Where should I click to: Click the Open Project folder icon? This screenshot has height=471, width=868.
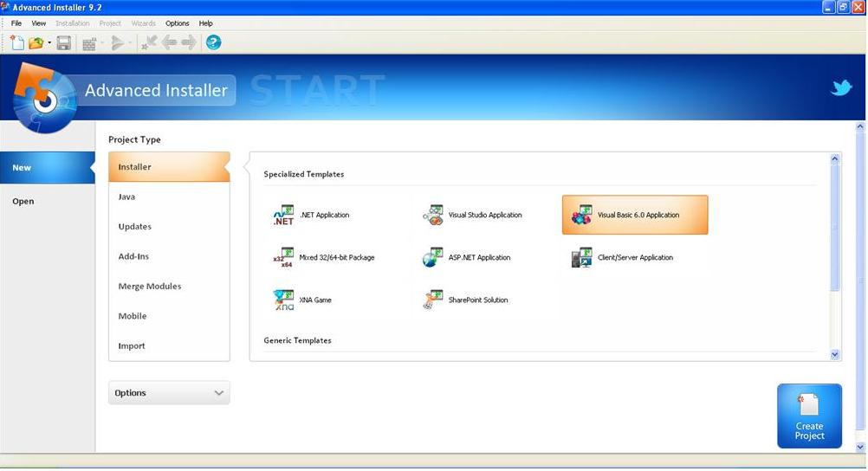[36, 42]
